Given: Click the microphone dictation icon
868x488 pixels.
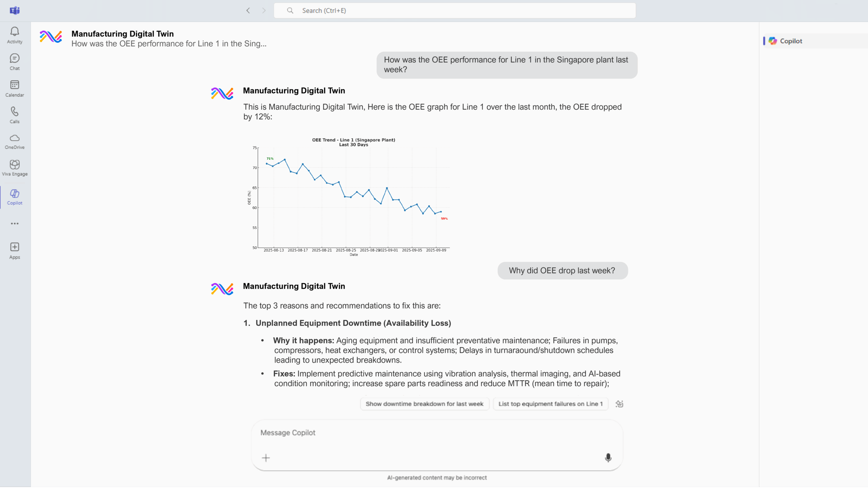Looking at the screenshot, I should click(608, 458).
